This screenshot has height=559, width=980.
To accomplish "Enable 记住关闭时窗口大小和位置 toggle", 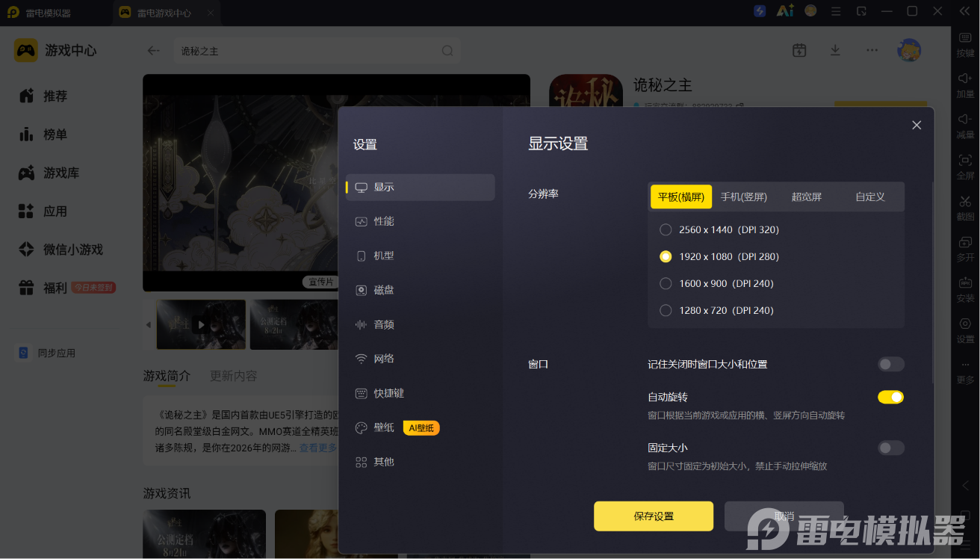I will click(x=891, y=364).
